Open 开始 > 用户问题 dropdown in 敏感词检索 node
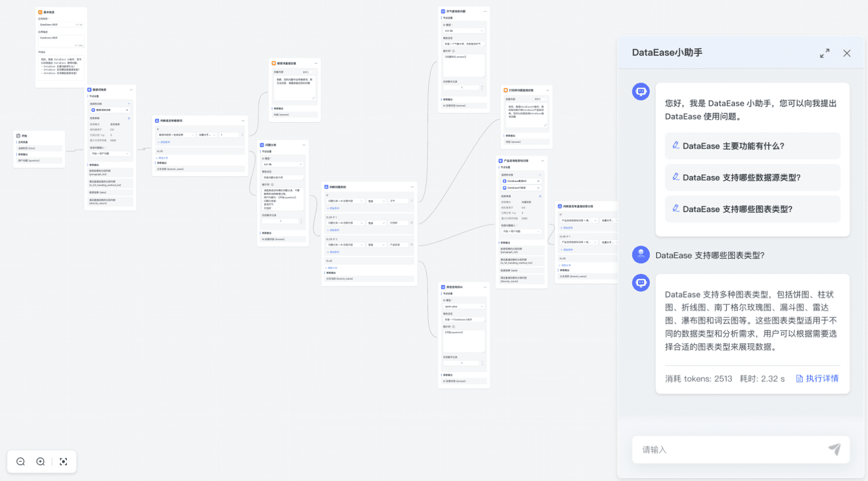 click(110, 154)
